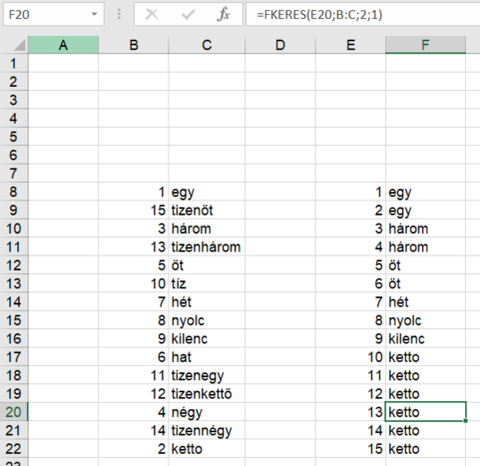Click cell C8 with 'egy'
Screen dimensions: 480x466
pos(207,192)
